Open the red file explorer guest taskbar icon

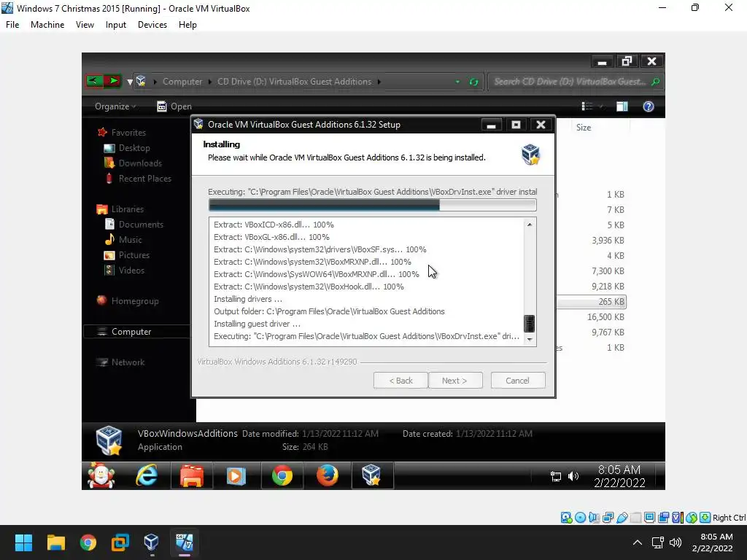point(192,475)
